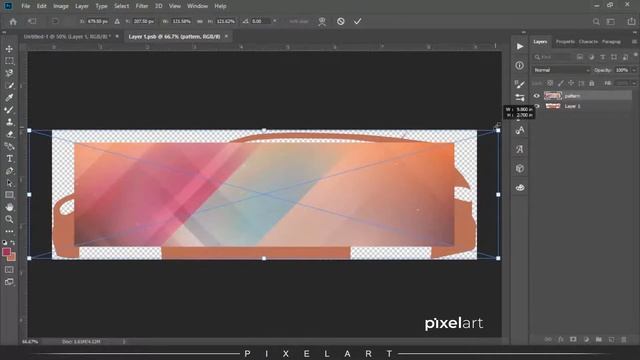Switch to the Paragraph panel tab
Image resolution: width=640 pixels, height=360 pixels.
pyautogui.click(x=611, y=42)
